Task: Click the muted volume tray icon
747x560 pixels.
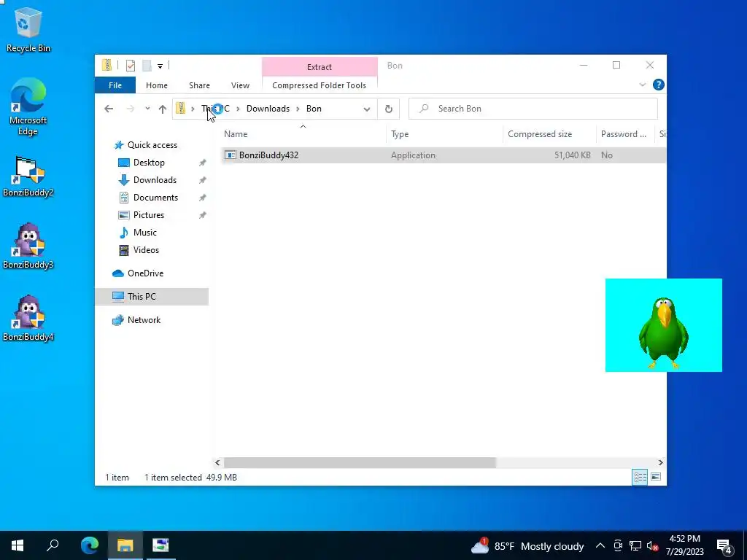Action: 652,545
